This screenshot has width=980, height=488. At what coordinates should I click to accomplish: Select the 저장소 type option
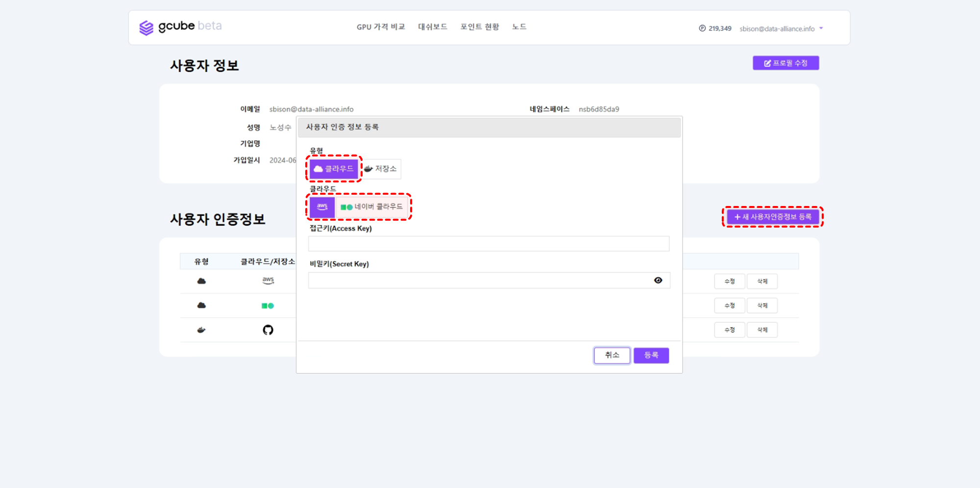[380, 169]
